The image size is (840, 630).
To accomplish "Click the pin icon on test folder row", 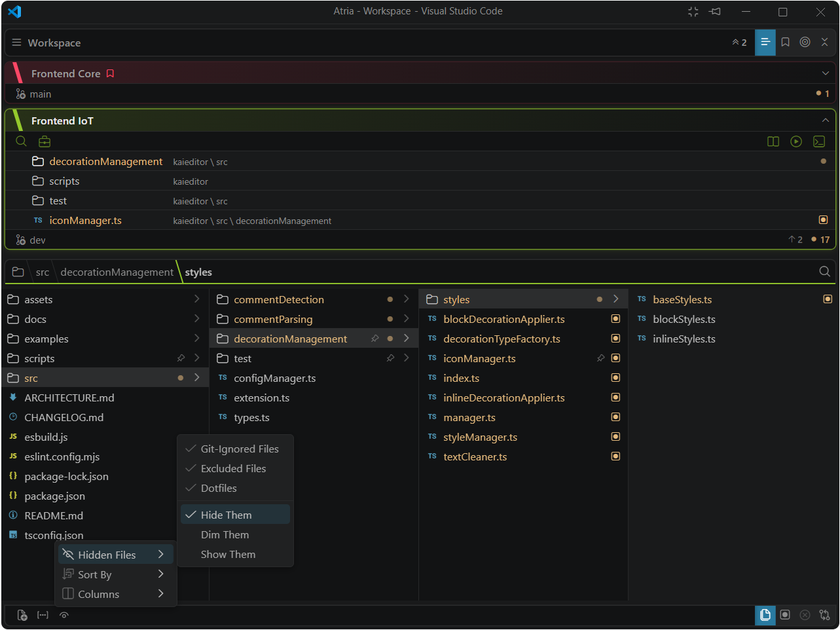I will (x=390, y=358).
